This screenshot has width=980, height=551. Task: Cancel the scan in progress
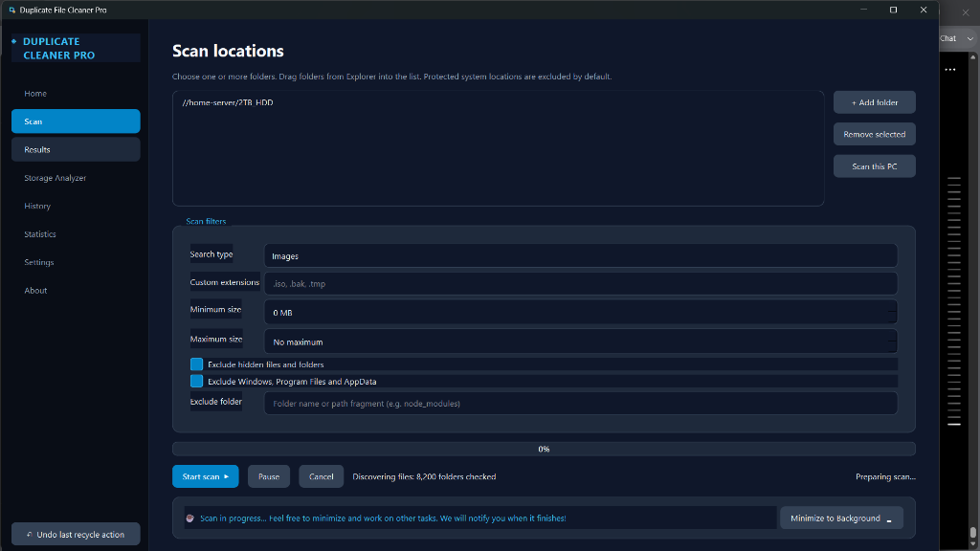[322, 476]
